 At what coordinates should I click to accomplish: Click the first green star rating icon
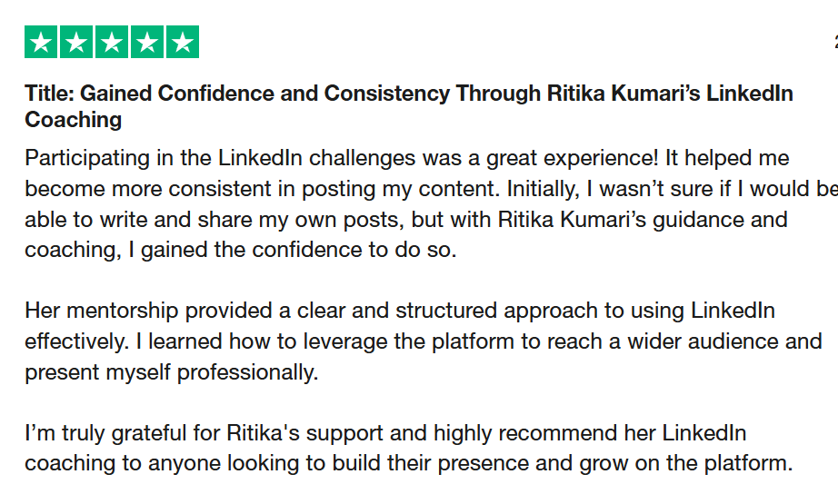coord(40,42)
